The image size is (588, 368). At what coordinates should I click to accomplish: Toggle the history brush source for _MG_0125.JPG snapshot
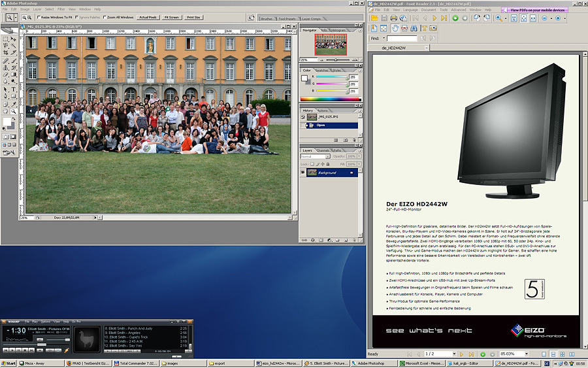pyautogui.click(x=303, y=117)
